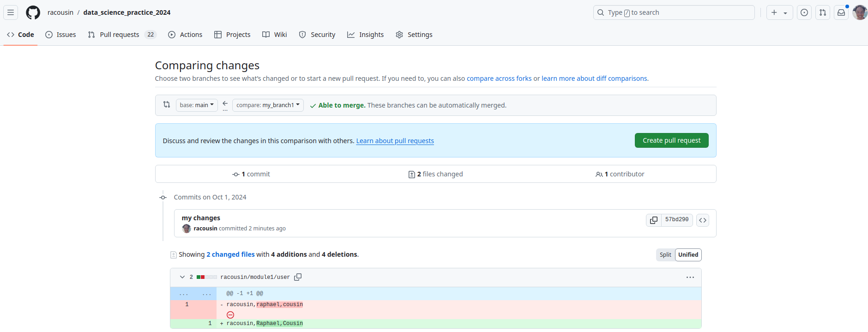868x332 pixels.
Task: Open the pull requests icon in header
Action: [x=823, y=12]
